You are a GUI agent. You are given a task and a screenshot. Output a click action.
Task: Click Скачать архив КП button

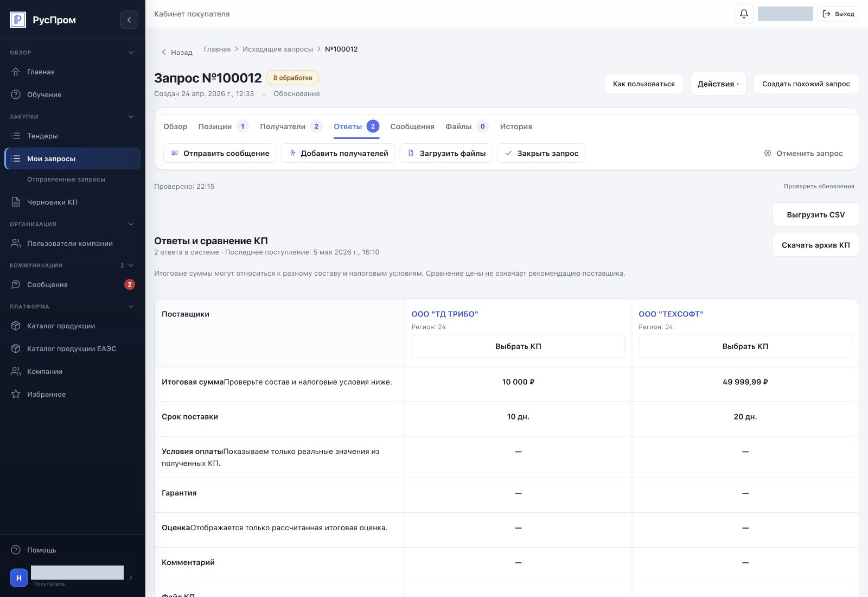click(815, 245)
